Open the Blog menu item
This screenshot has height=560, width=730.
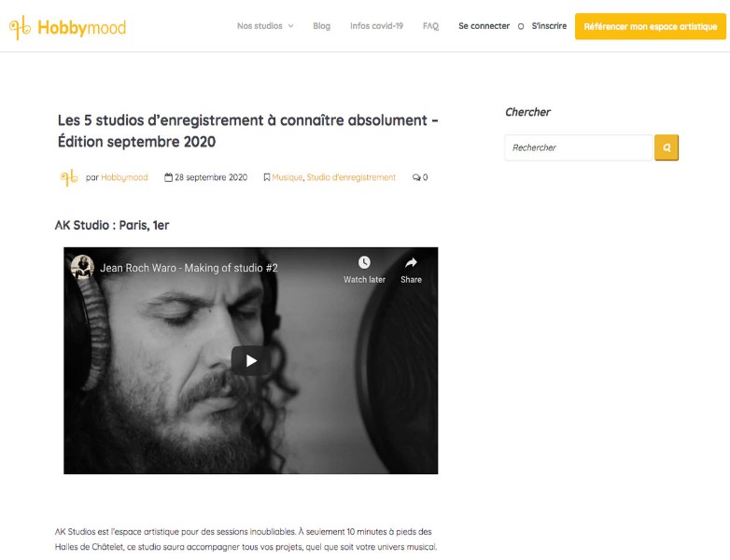tap(321, 26)
